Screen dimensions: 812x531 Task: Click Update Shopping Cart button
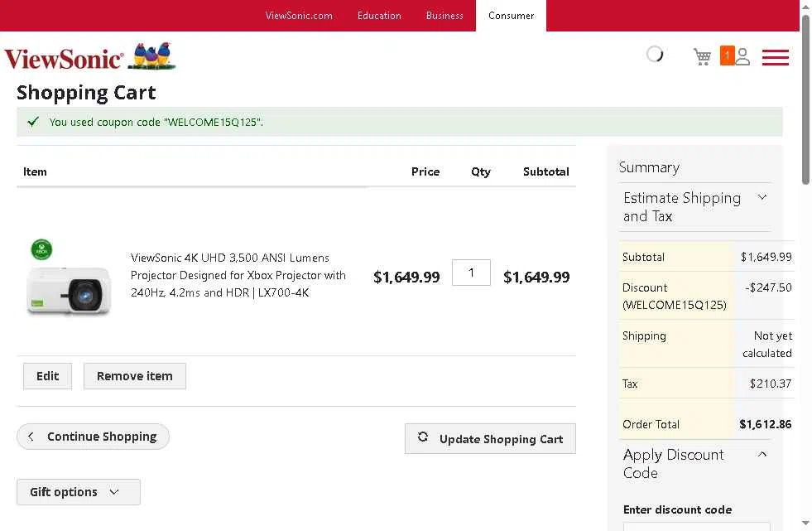point(490,439)
